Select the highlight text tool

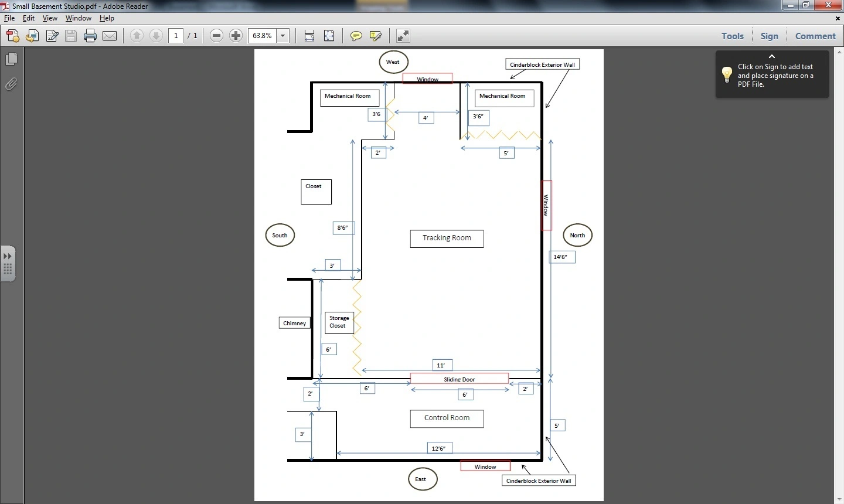[376, 36]
